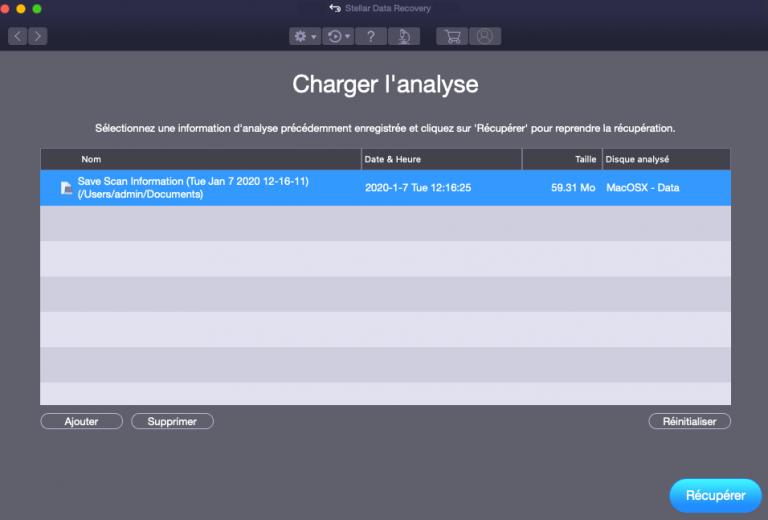
Task: Open the scan history clock dropdown
Action: (337, 36)
